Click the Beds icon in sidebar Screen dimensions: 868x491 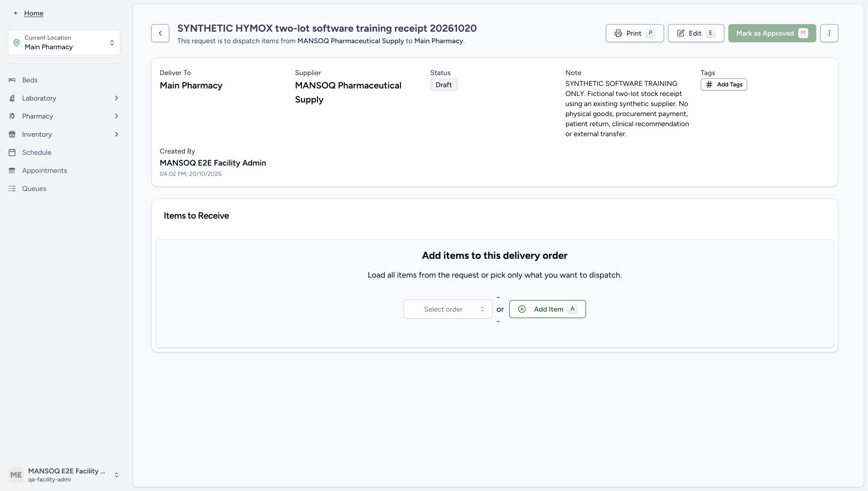[x=12, y=80]
